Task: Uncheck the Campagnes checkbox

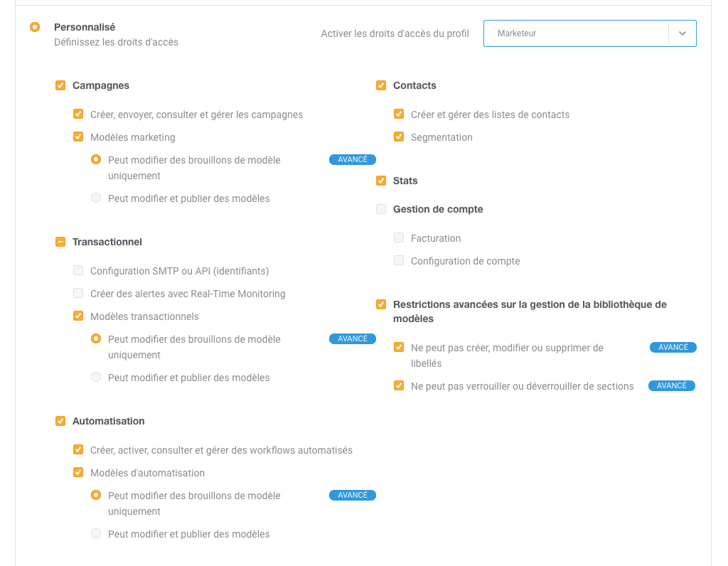Action: point(60,85)
